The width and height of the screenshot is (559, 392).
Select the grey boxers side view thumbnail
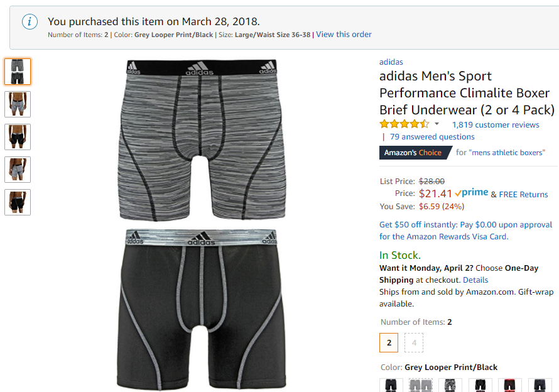(18, 170)
